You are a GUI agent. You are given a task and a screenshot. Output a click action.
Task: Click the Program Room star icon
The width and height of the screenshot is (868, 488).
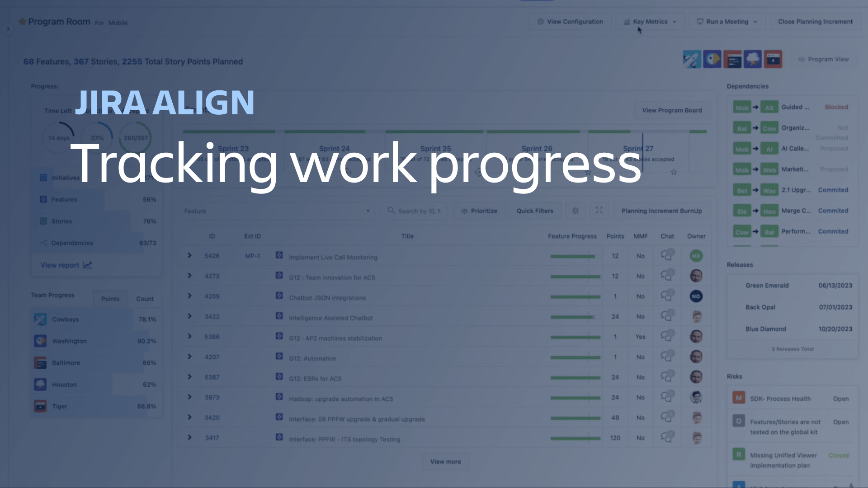[x=22, y=22]
